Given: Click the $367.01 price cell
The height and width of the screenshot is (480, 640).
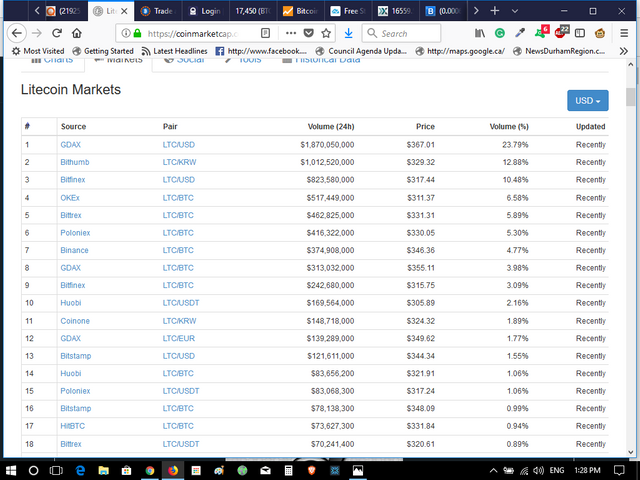Looking at the screenshot, I should click(420, 144).
